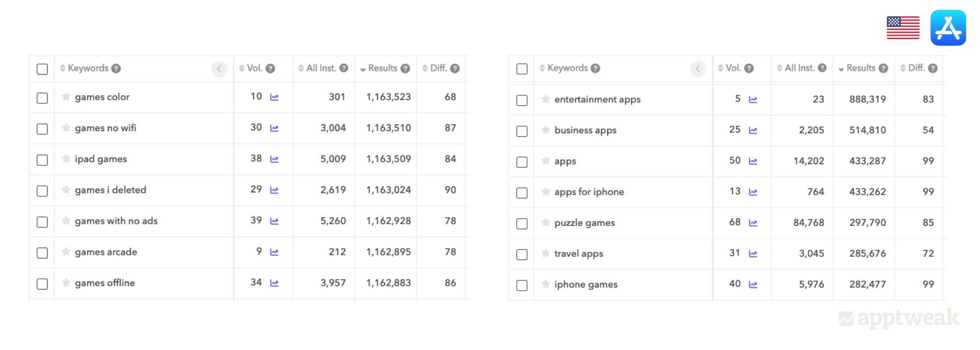Viewport: 980px width, 350px height.
Task: Collapse left table Keywords column with chevron
Action: [219, 69]
